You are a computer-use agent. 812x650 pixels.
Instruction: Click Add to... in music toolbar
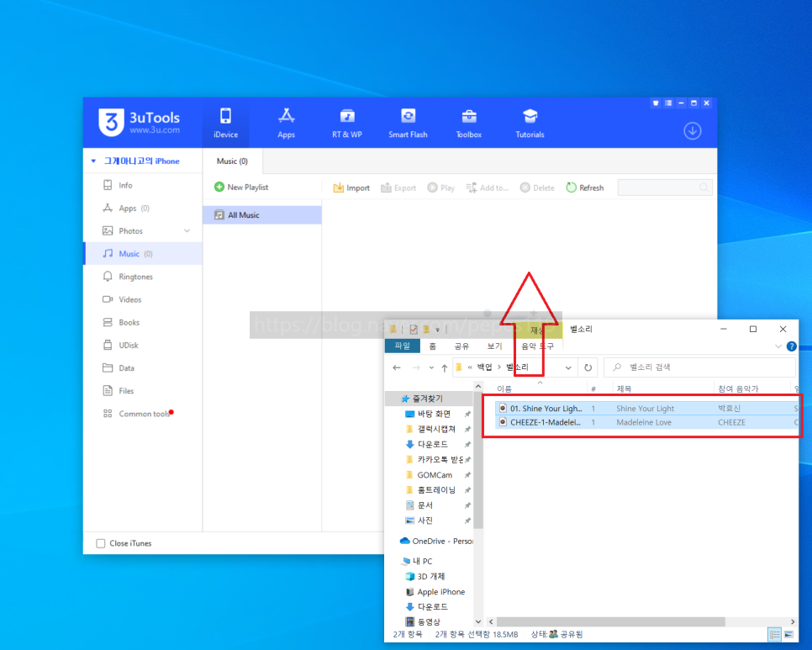pos(488,188)
